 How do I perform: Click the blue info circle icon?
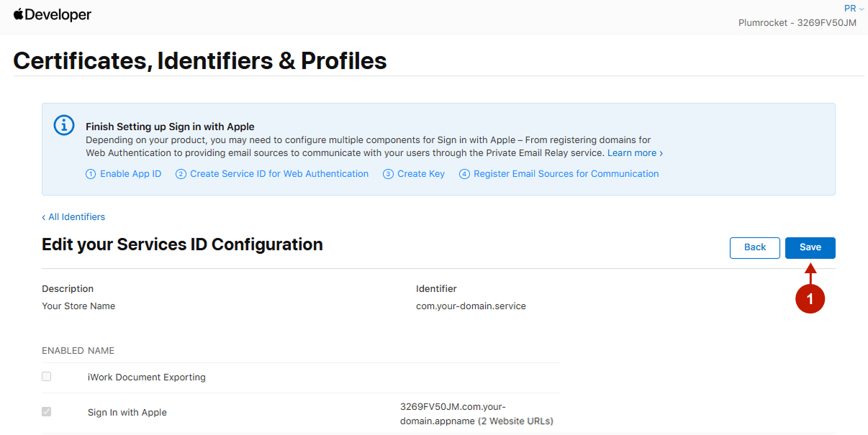click(64, 124)
